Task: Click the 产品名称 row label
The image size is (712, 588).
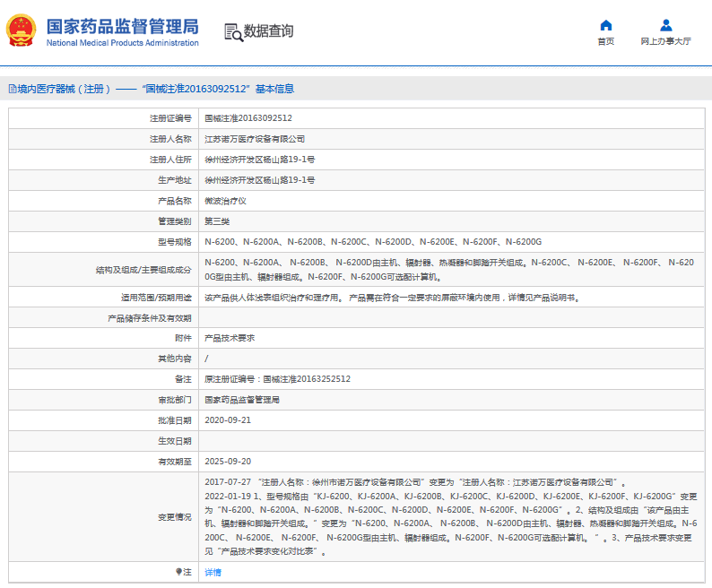Action: pos(175,201)
